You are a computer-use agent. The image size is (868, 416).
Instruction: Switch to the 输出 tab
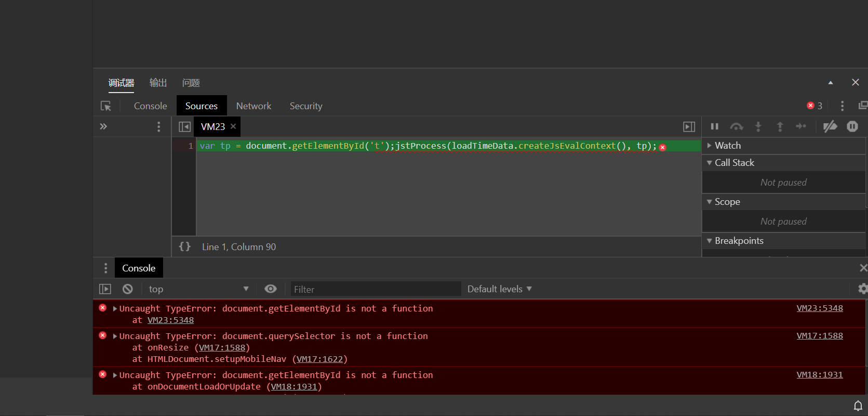(x=158, y=83)
